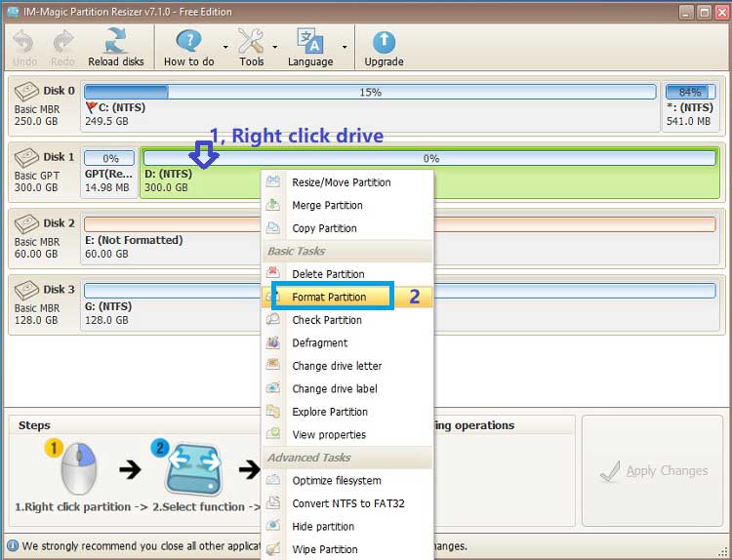
Task: Reload disks using the toolbar icon
Action: coord(116,41)
